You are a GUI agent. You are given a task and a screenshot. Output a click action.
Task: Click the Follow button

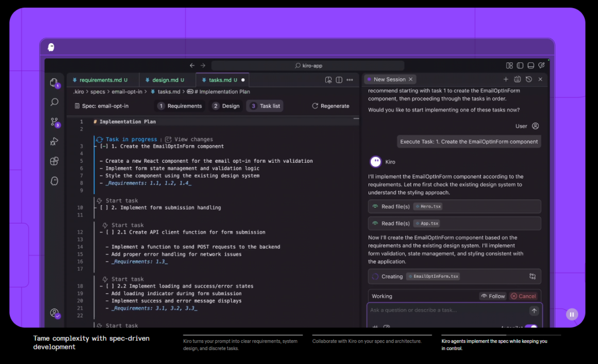click(493, 296)
